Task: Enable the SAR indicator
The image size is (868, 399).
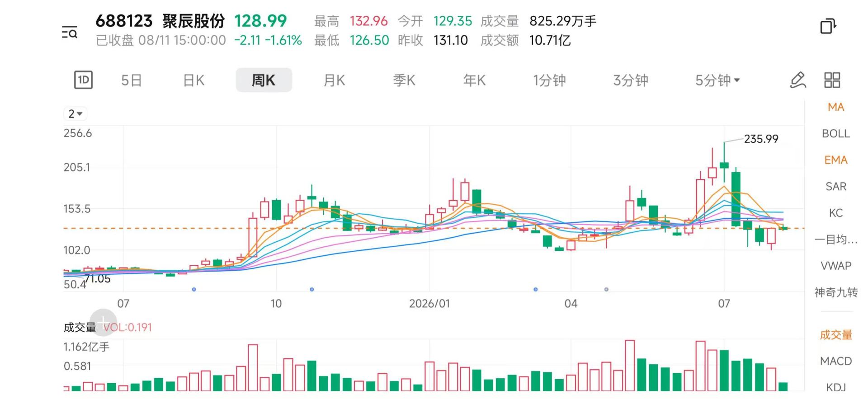Action: pos(836,187)
